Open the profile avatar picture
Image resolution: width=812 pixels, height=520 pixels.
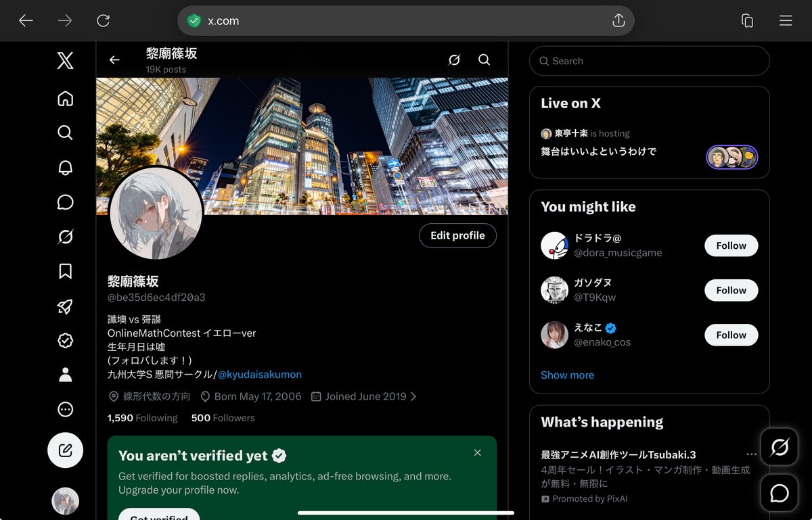click(x=156, y=212)
